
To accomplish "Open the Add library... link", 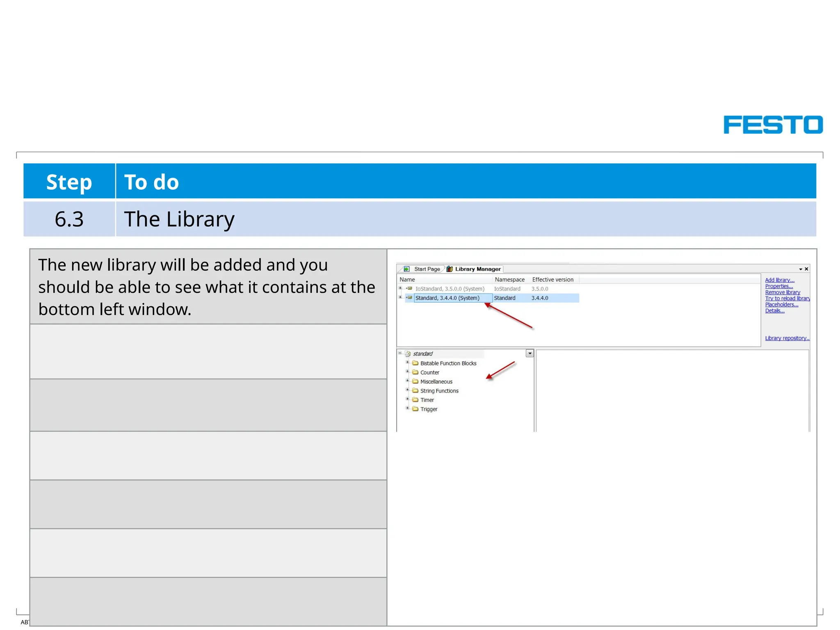I will tap(780, 280).
